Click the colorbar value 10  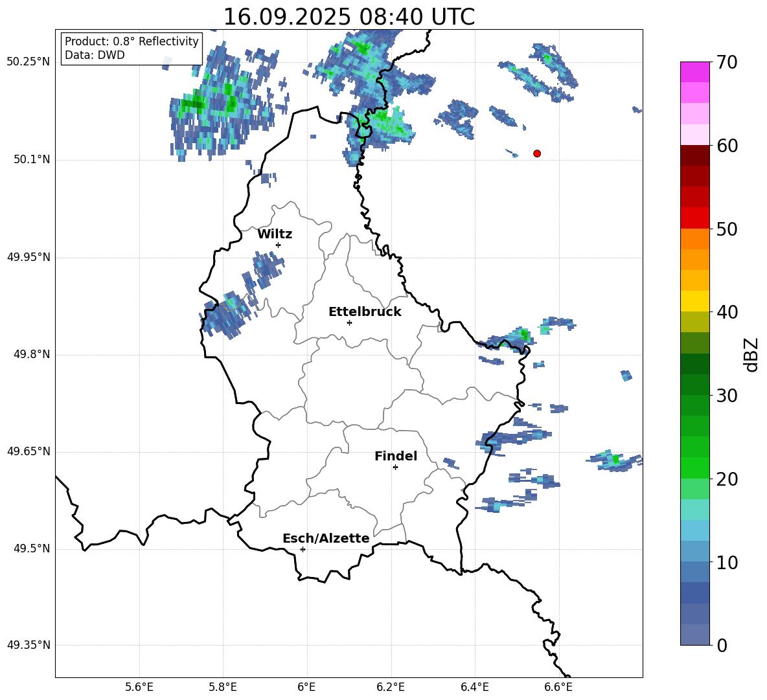(727, 562)
